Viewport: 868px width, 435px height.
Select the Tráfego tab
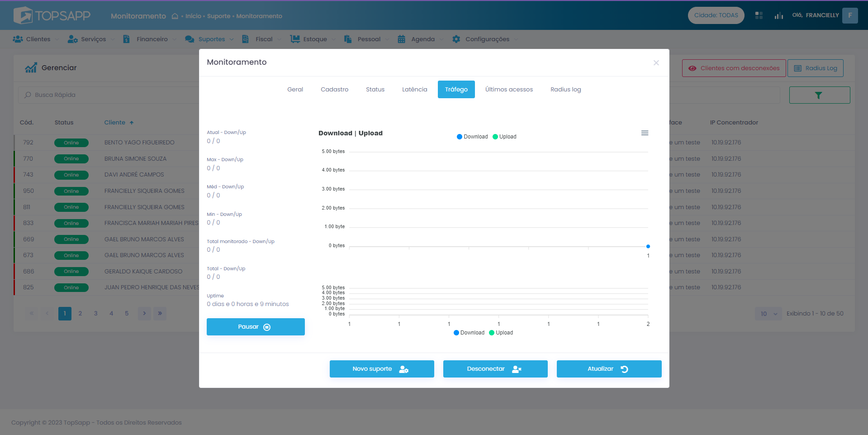pos(456,90)
